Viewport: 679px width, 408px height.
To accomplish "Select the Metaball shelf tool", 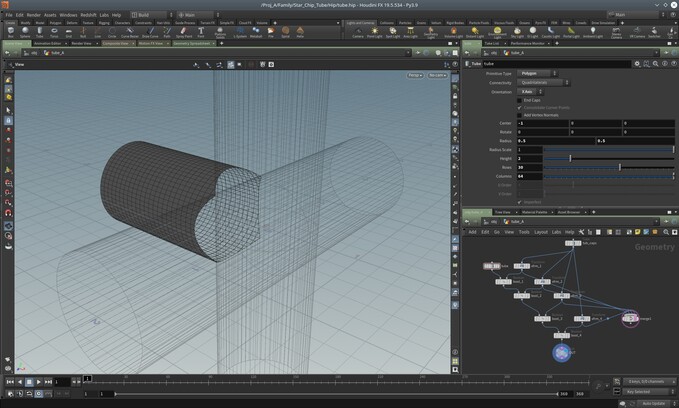I will [x=256, y=32].
